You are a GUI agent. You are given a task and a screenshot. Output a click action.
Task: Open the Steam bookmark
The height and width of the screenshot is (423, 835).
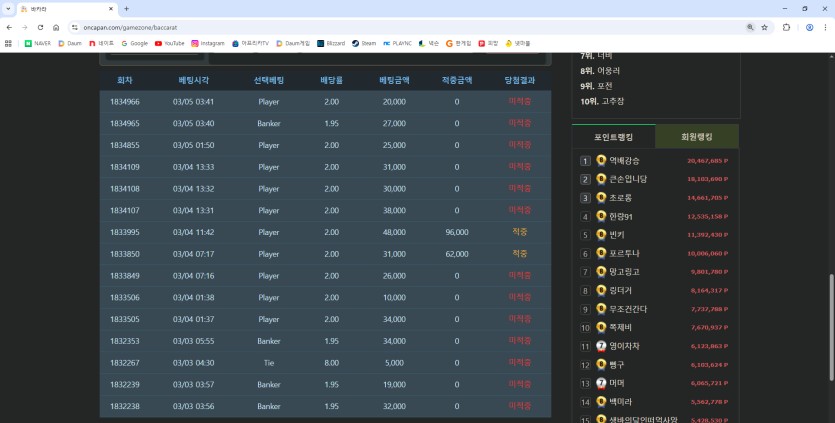tap(364, 43)
